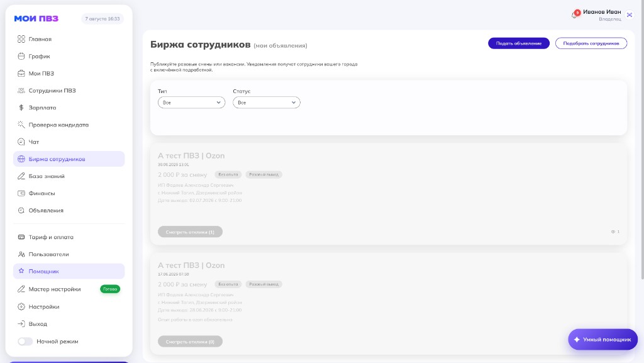This screenshot has width=644, height=363.
Task: Click the База знаний pencil icon
Action: point(21,176)
